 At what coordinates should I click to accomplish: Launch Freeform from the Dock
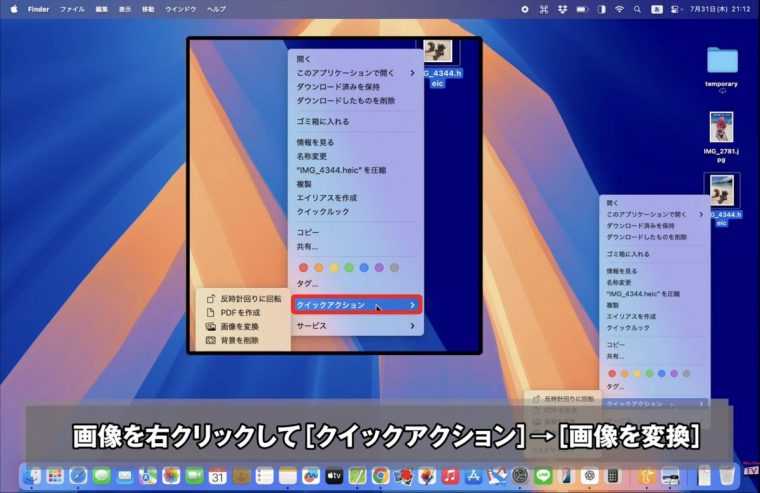click(311, 476)
